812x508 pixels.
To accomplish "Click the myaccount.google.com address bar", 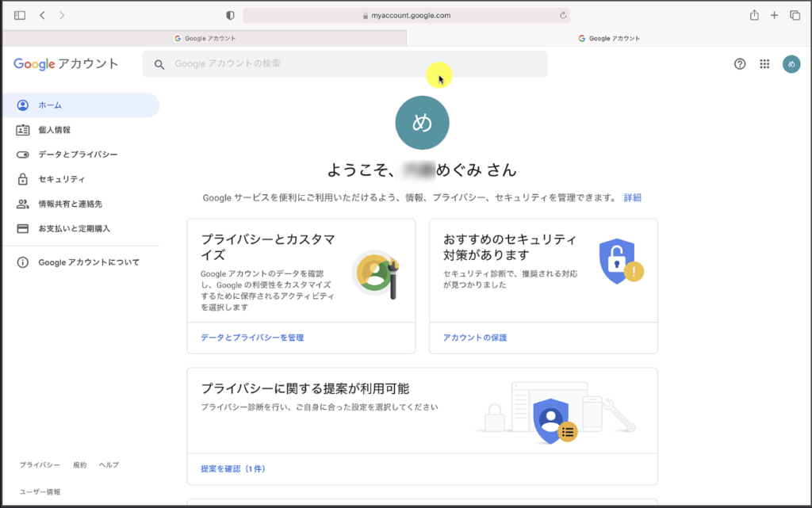I will tap(407, 16).
